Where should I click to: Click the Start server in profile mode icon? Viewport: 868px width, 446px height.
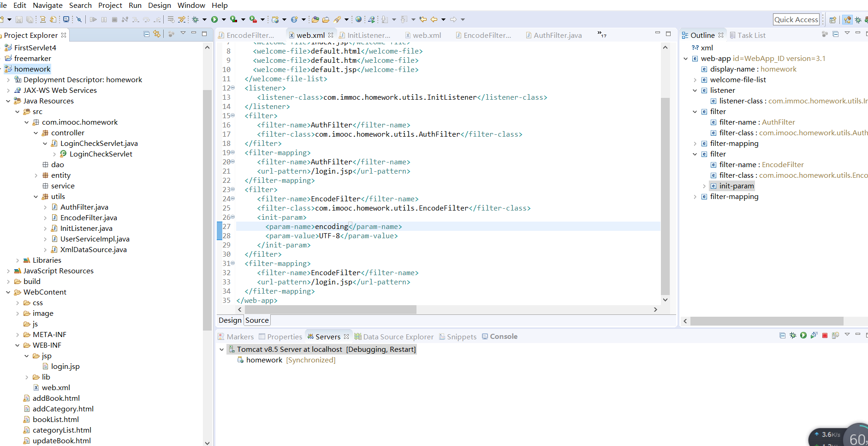click(x=814, y=335)
